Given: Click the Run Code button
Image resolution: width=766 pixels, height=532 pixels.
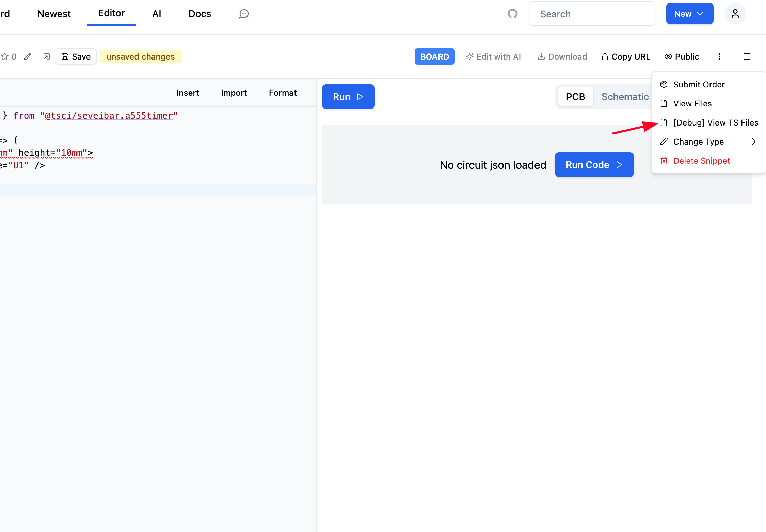Looking at the screenshot, I should (x=594, y=165).
